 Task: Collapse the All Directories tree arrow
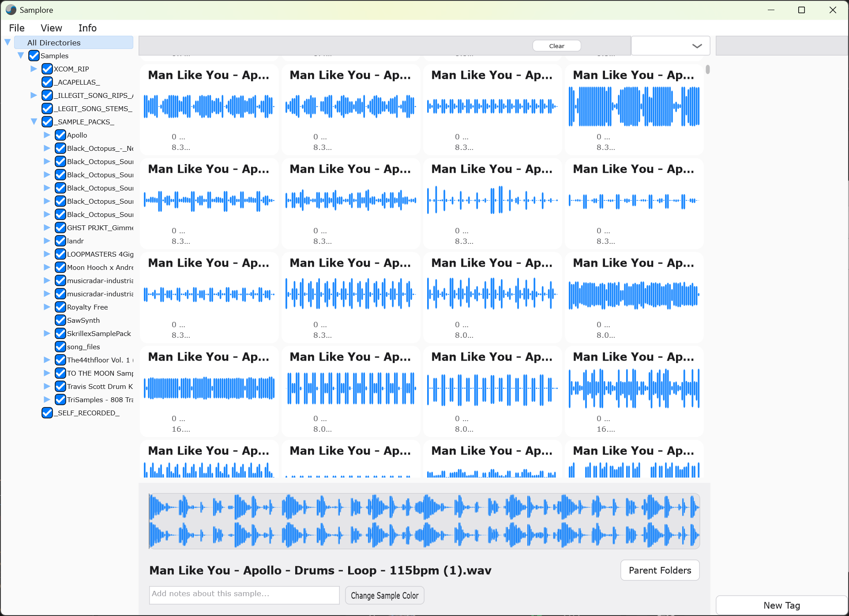pyautogui.click(x=8, y=42)
